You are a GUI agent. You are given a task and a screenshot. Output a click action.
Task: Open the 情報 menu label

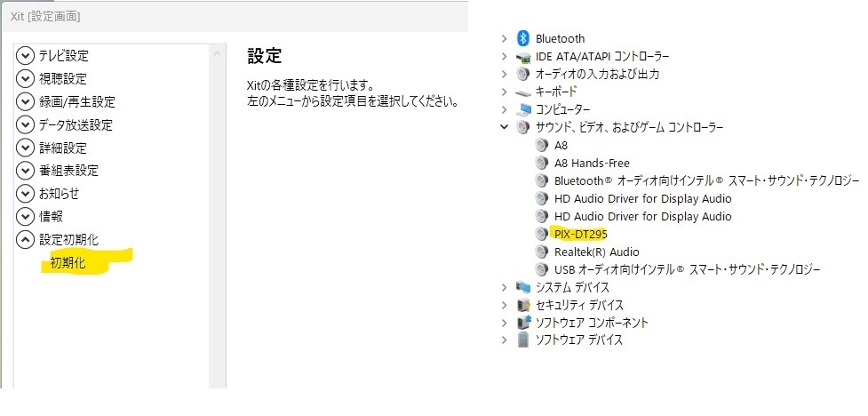(51, 217)
